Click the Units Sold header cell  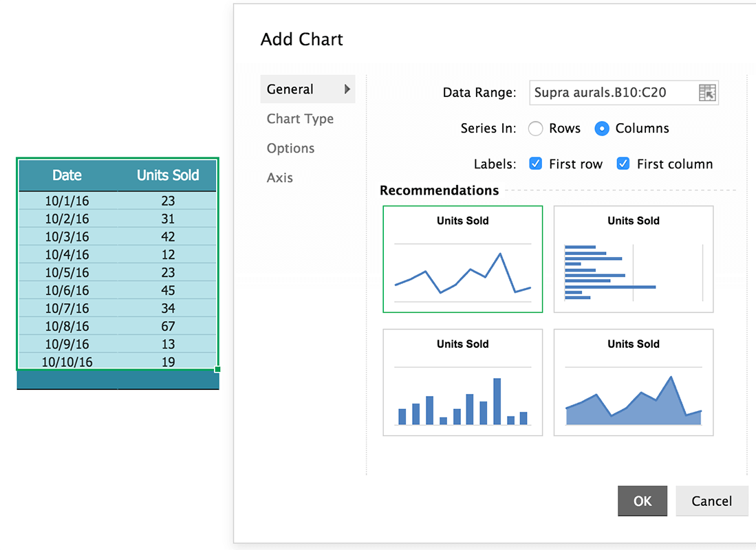click(168, 175)
